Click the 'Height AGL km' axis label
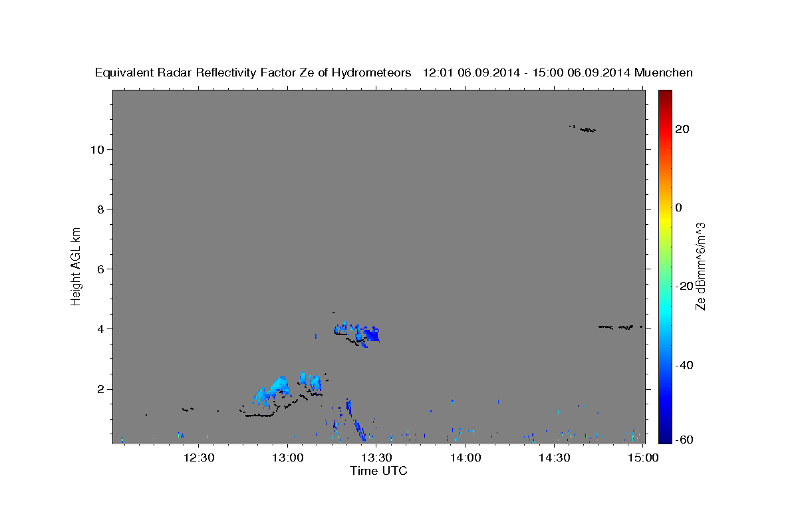 point(76,265)
